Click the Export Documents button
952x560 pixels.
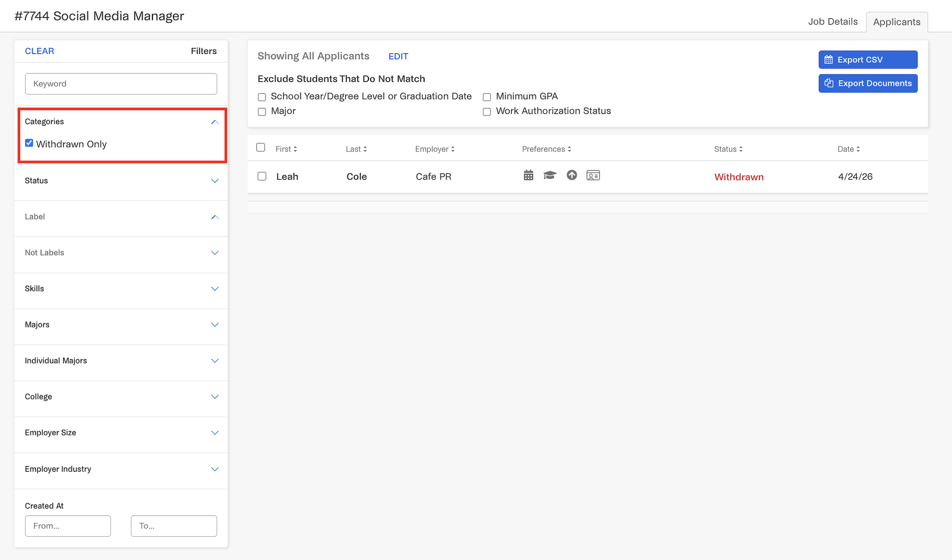coord(868,83)
